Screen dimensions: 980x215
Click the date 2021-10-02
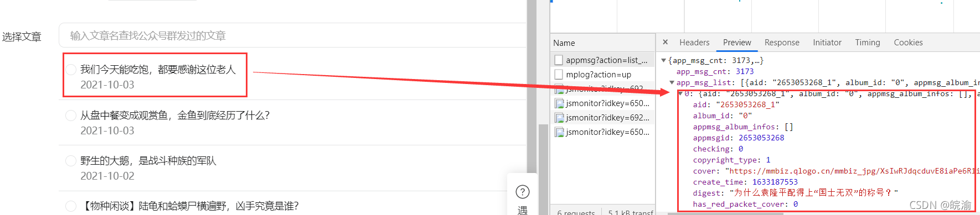click(107, 176)
